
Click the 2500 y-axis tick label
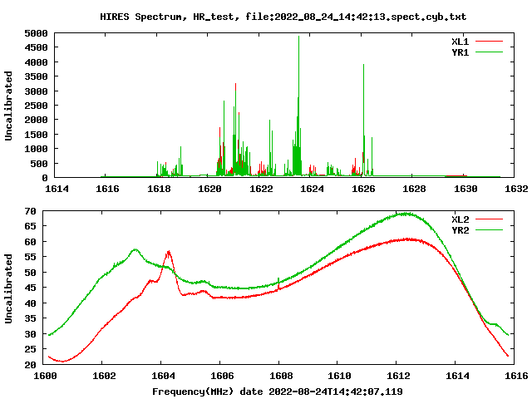pos(36,106)
